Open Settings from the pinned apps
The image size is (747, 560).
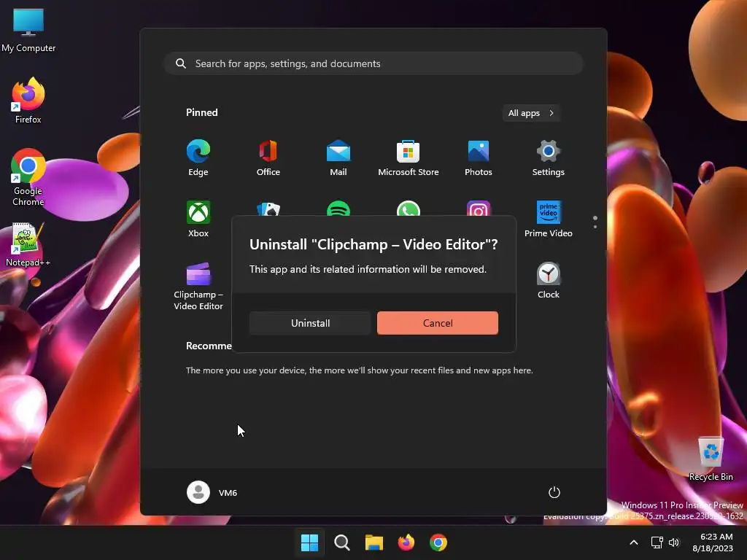click(549, 158)
